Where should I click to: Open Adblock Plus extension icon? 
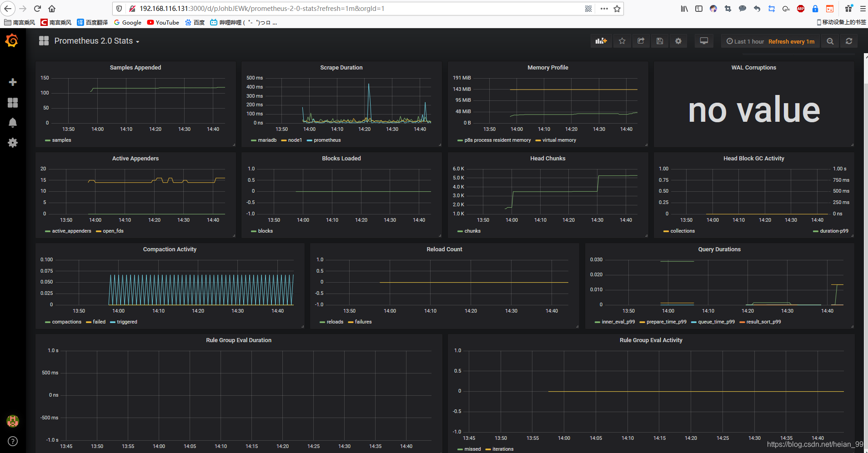pos(801,9)
